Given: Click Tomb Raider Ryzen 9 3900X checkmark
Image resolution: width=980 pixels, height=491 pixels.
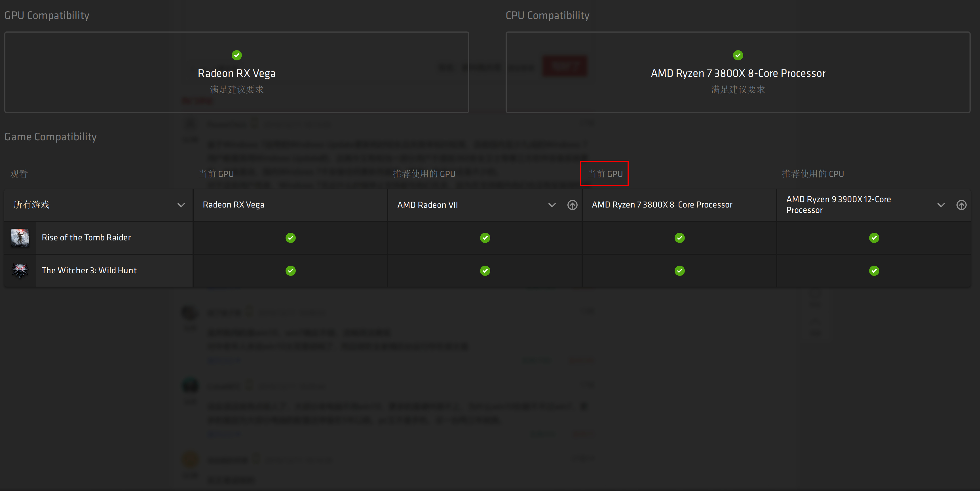Looking at the screenshot, I should click(x=874, y=238).
